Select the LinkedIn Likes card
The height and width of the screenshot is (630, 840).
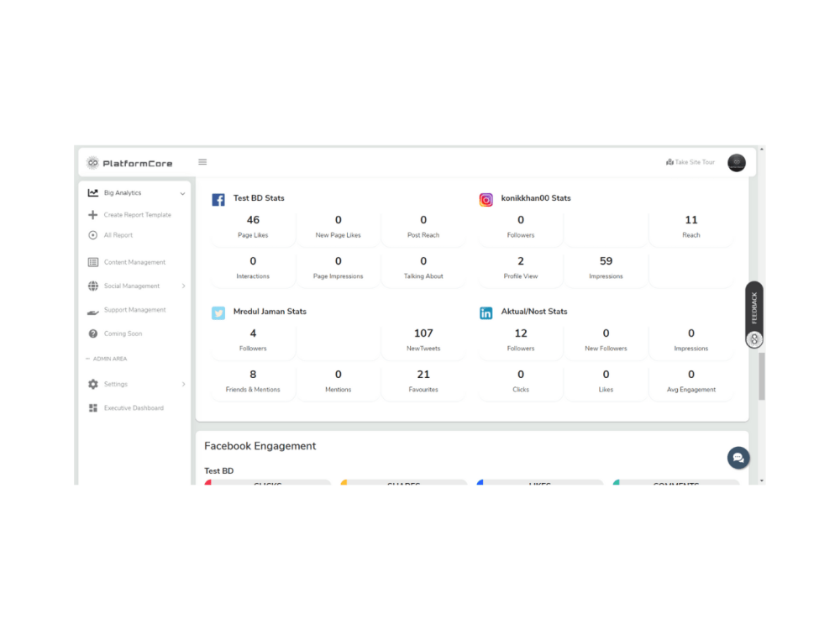point(606,382)
